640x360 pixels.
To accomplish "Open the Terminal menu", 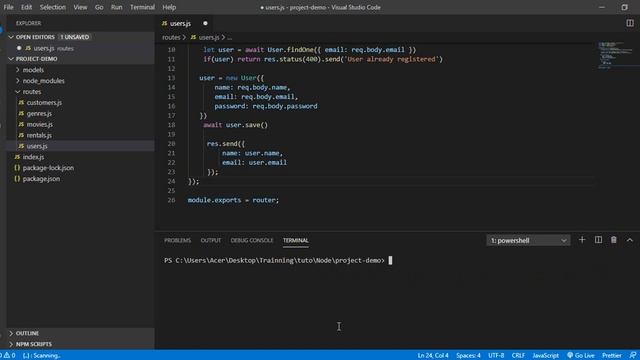I will coord(142,7).
